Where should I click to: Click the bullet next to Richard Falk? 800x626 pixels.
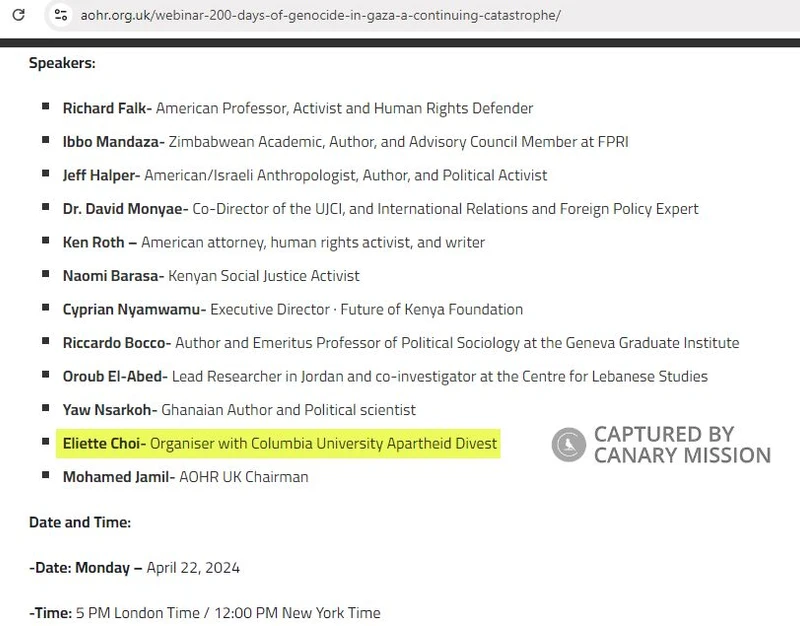click(x=46, y=107)
